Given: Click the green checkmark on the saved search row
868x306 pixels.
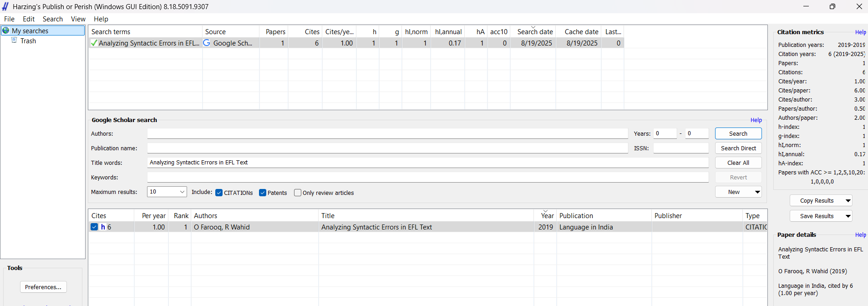Looking at the screenshot, I should click(x=94, y=43).
